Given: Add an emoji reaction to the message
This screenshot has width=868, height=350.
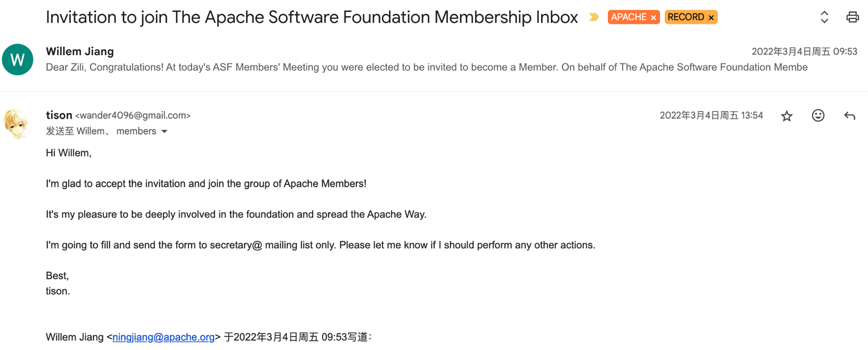Looking at the screenshot, I should pos(818,116).
